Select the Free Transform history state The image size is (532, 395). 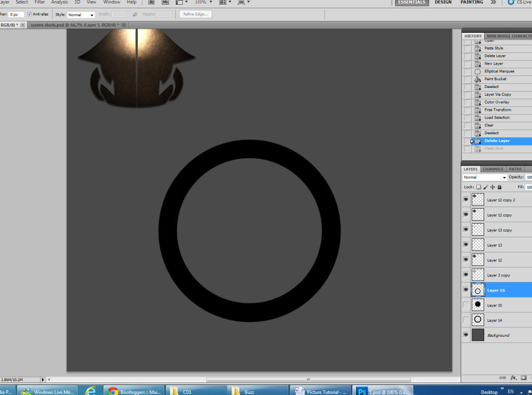497,110
